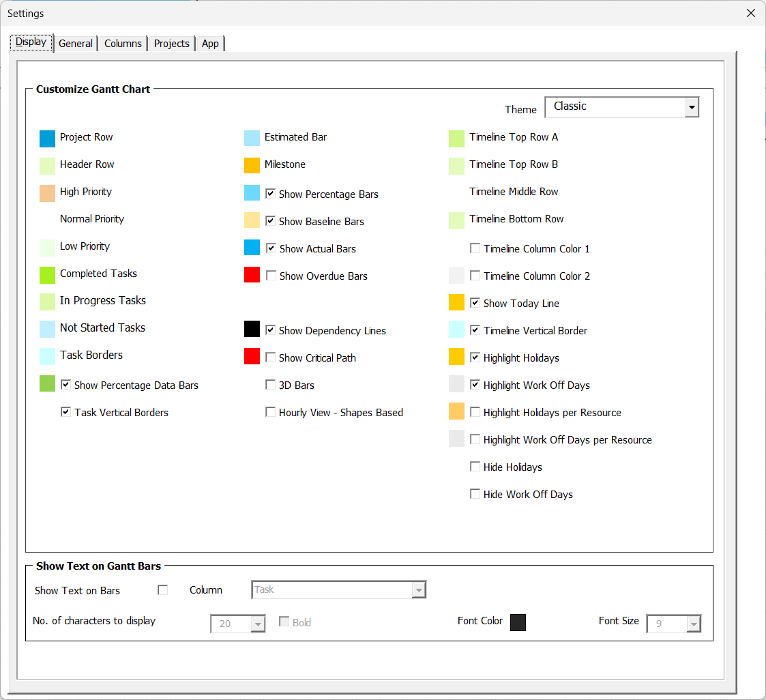
Task: Disable Show Actual Bars checkbox
Action: 271,248
